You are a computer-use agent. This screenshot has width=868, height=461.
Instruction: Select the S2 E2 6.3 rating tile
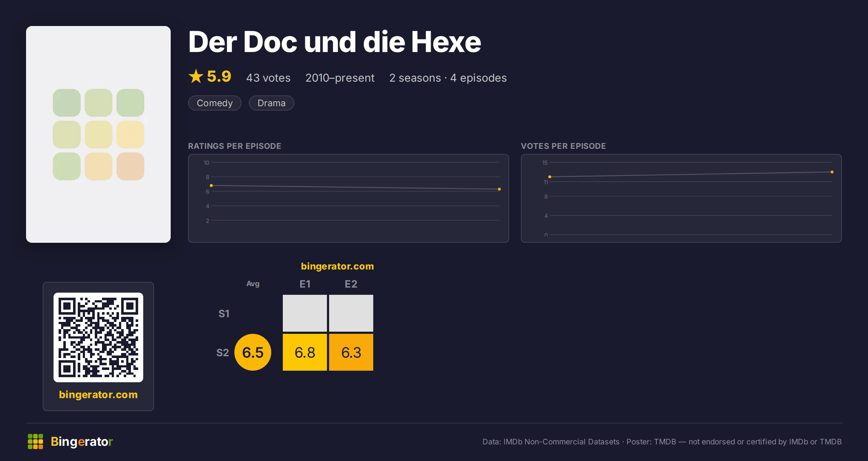tap(351, 352)
